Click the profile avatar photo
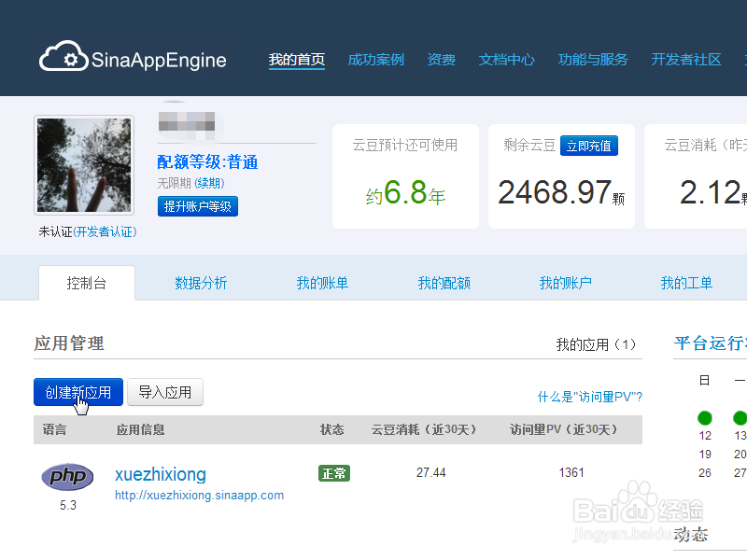Screen dimensions: 747x560 point(84,165)
